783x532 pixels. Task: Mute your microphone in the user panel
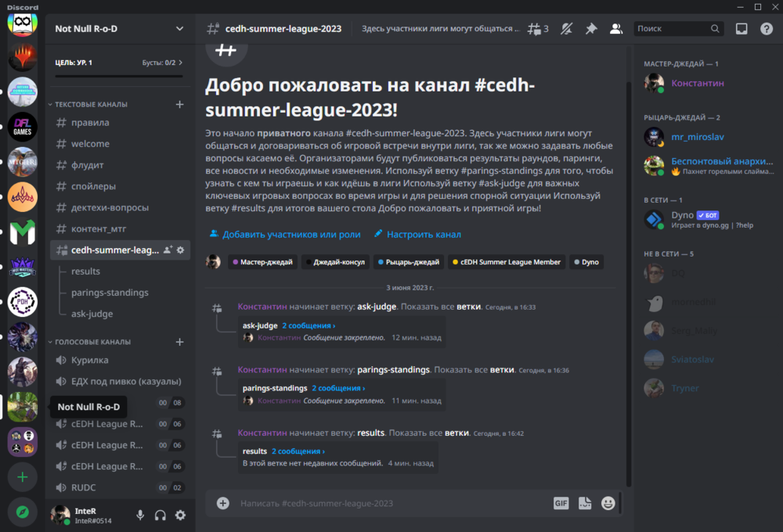point(140,515)
